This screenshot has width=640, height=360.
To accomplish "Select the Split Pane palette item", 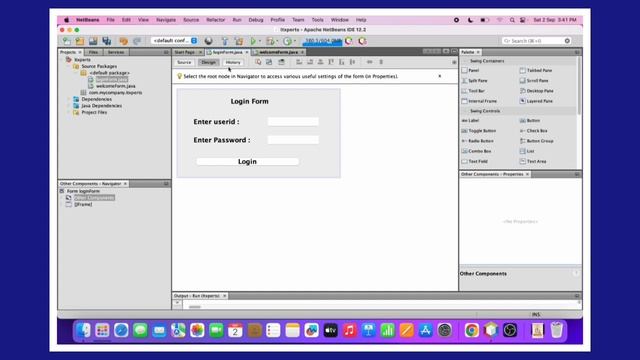I will 474,80.
